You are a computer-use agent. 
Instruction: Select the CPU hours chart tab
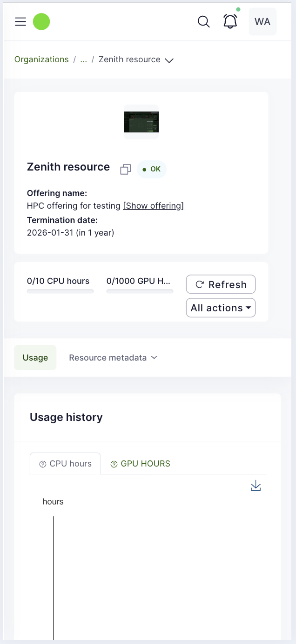[x=65, y=464]
